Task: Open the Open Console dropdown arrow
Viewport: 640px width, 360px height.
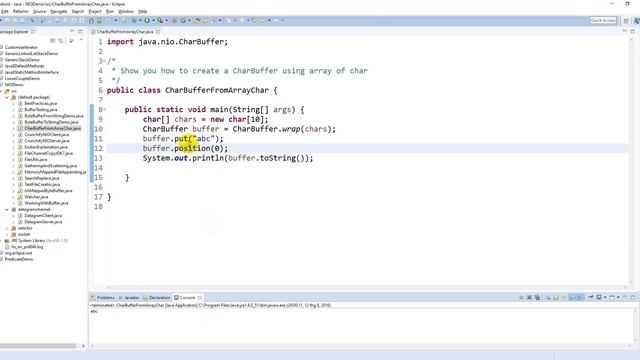Action: pos(618,298)
